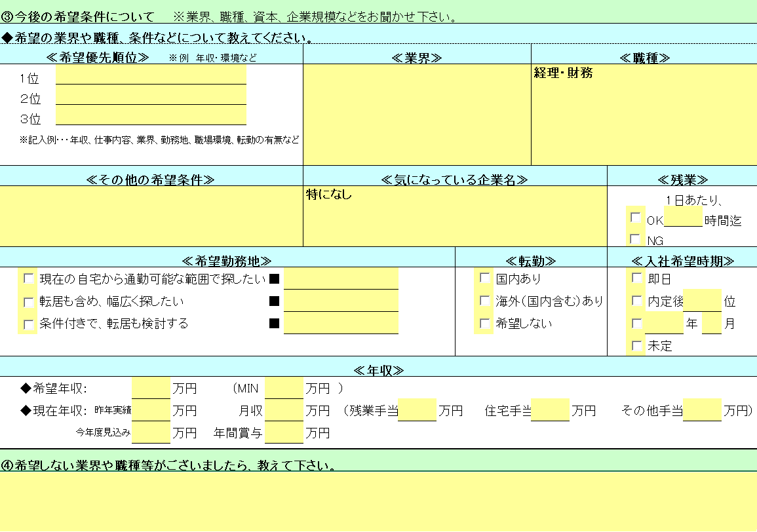Screen dimensions: 757x532
Task: Check 海外(国内含む)あり under 転勤
Action: tap(485, 301)
